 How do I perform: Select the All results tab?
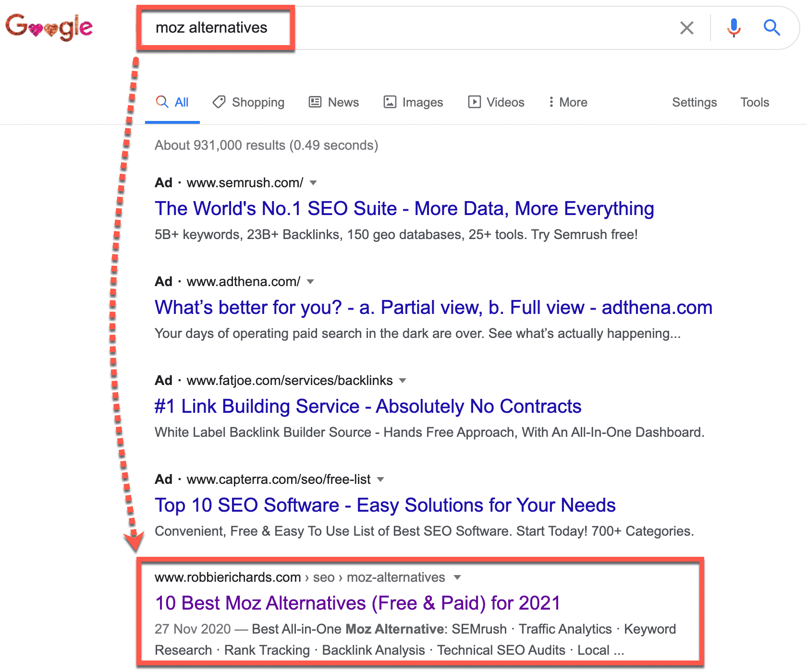point(172,102)
